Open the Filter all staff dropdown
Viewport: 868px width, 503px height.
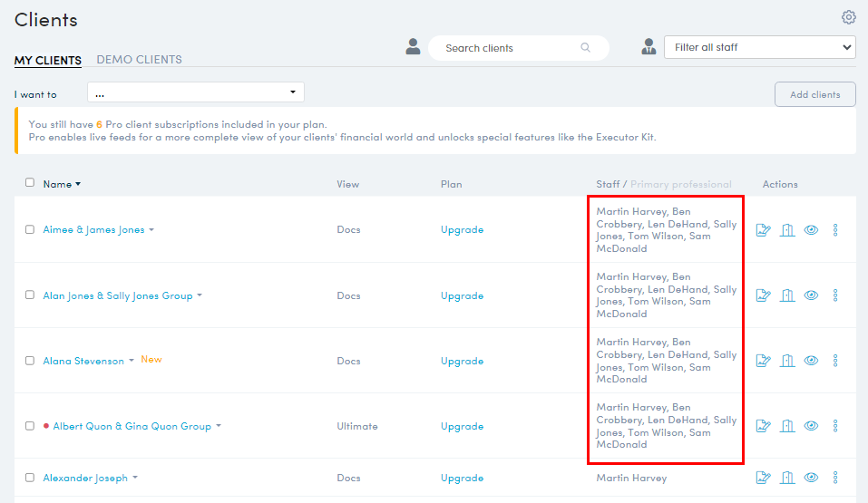[x=759, y=48]
